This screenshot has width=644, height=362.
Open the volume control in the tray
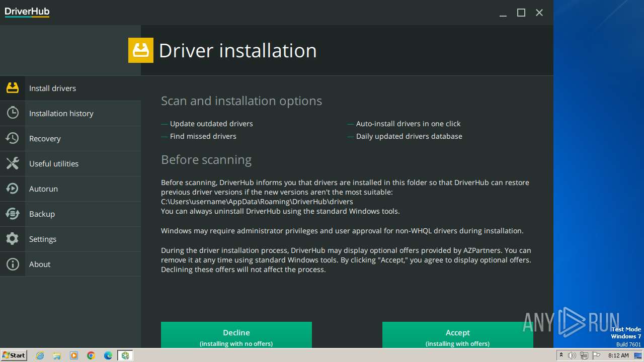(572, 355)
